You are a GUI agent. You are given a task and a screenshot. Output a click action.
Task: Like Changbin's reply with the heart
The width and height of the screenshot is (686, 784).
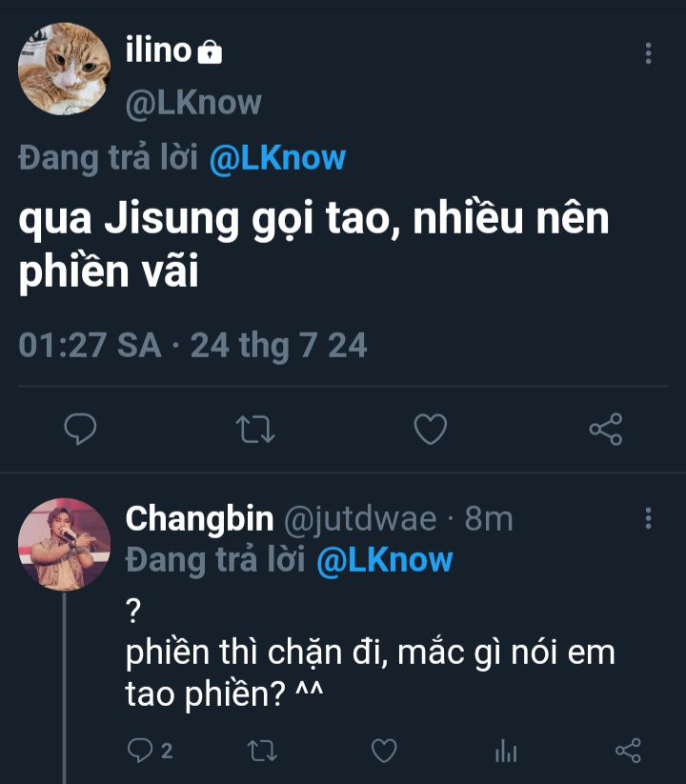tap(384, 751)
